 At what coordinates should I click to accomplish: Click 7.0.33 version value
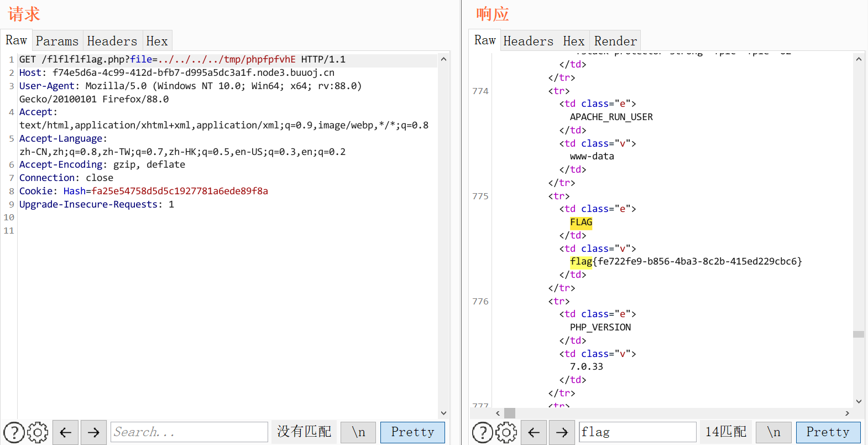[587, 366]
